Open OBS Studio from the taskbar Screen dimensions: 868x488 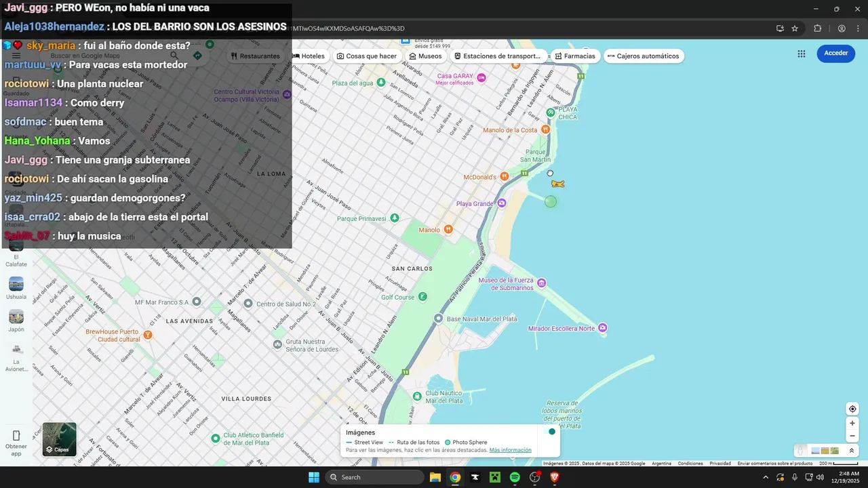pyautogui.click(x=534, y=477)
